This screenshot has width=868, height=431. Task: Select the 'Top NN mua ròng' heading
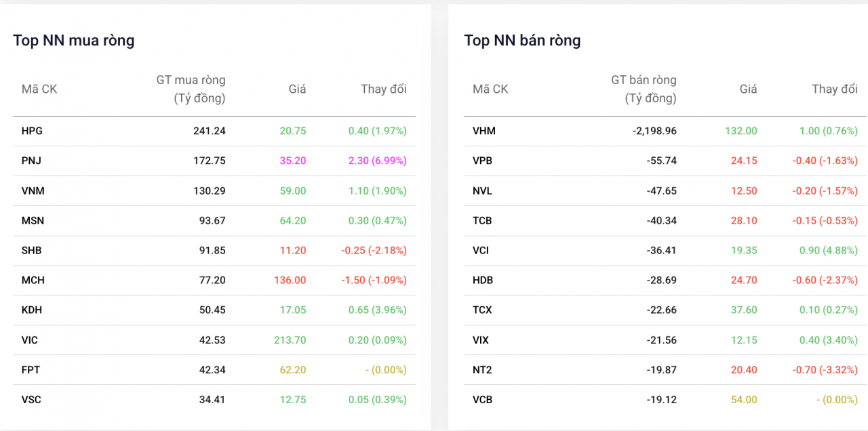tap(74, 41)
